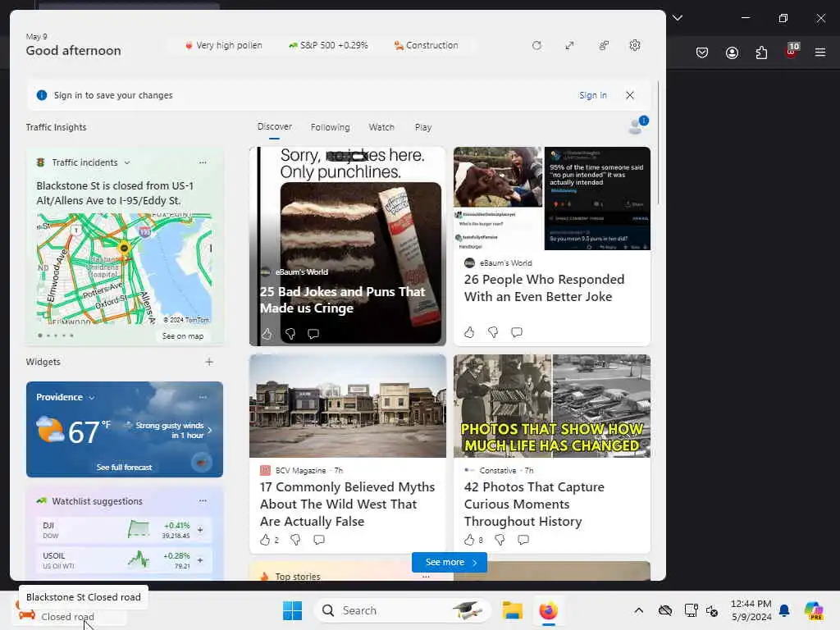This screenshot has height=630, width=840.
Task: Dislike the Wild West Myths article
Action: (x=295, y=540)
